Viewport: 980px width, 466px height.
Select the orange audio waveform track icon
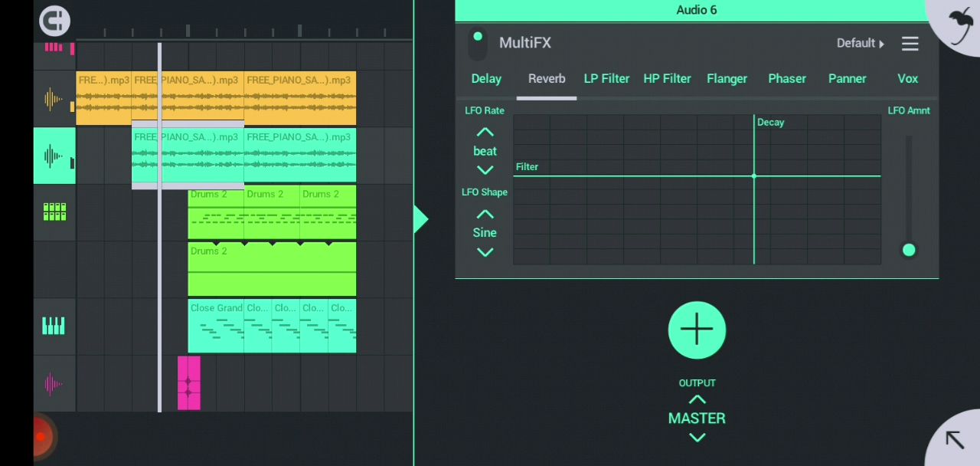point(54,99)
